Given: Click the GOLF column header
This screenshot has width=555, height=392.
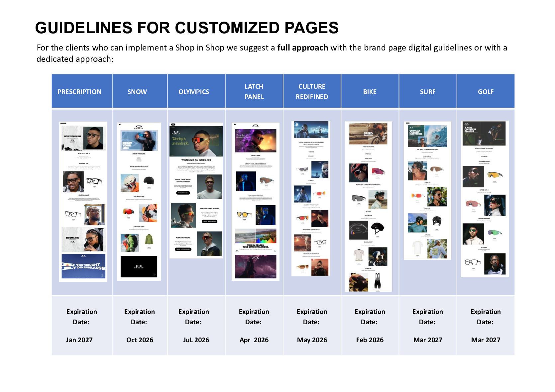Looking at the screenshot, I should tap(486, 92).
